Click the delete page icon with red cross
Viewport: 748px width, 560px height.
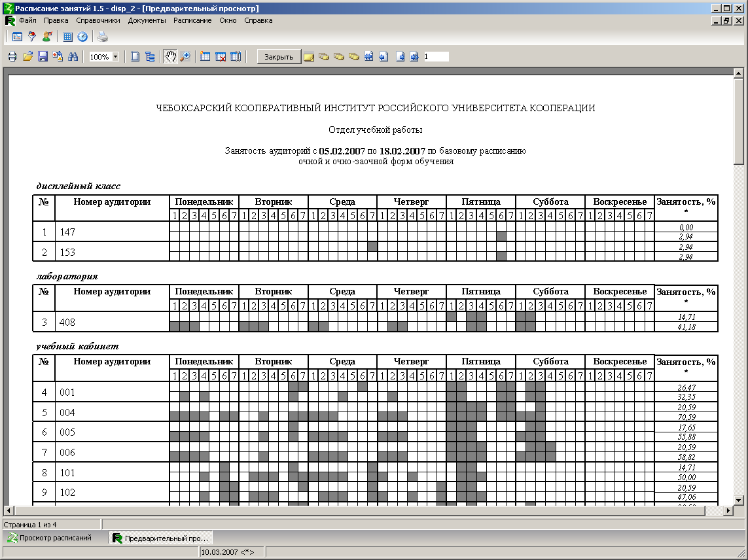coord(221,57)
